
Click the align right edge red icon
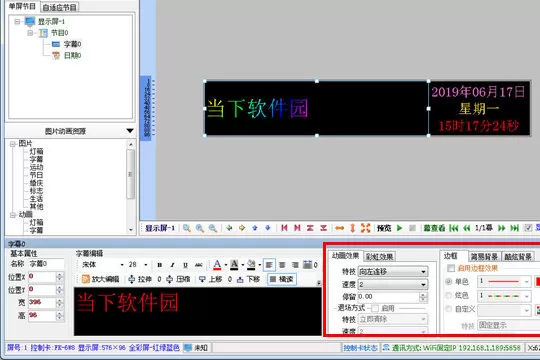pyautogui.click(x=297, y=228)
